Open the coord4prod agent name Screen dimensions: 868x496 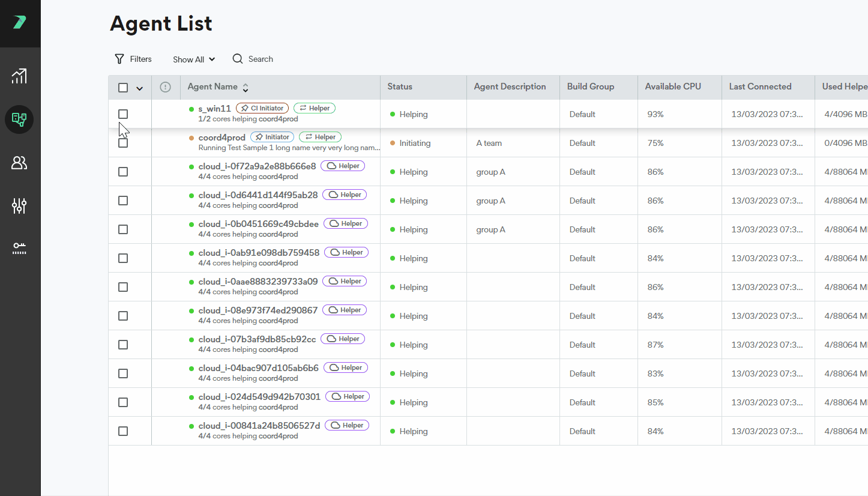222,138
